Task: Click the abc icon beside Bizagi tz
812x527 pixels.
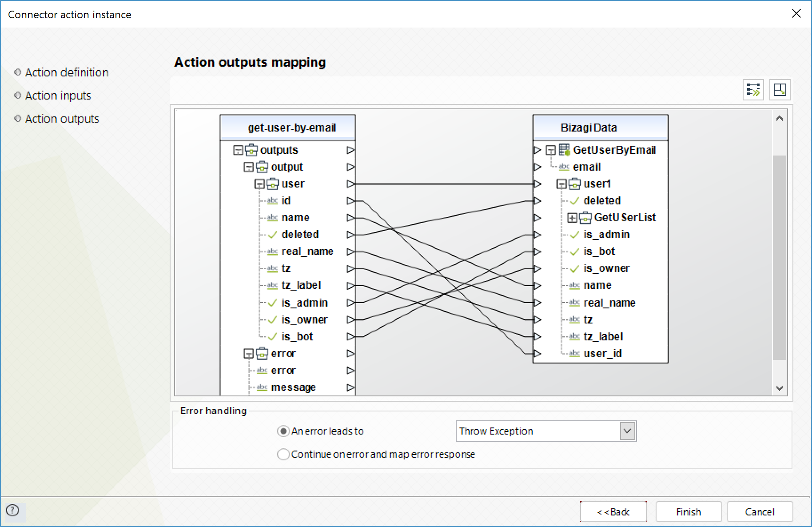Action: [x=575, y=319]
